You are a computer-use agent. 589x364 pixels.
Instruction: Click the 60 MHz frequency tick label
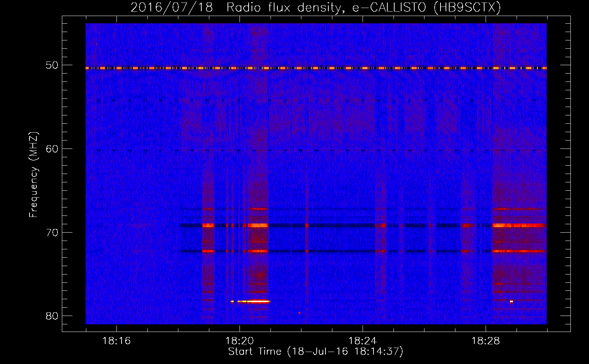click(52, 149)
